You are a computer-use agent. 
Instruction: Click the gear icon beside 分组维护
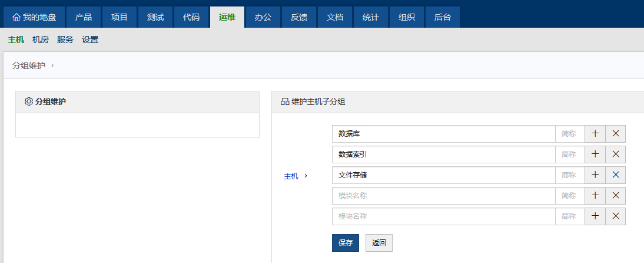point(29,101)
